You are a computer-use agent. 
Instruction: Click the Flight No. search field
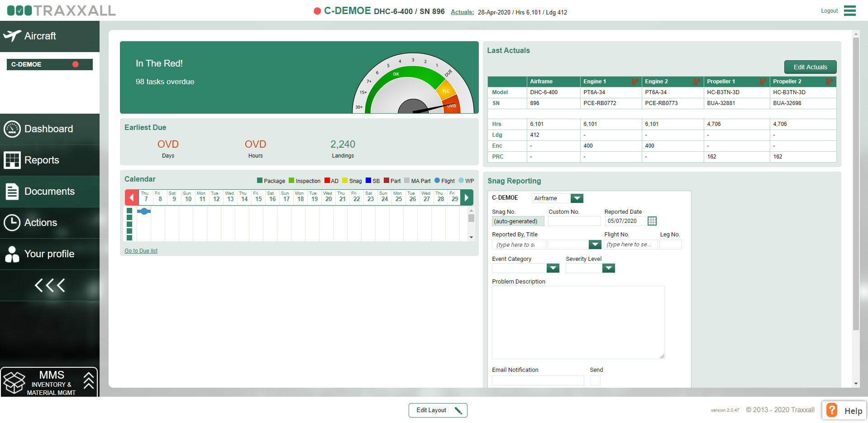click(630, 245)
